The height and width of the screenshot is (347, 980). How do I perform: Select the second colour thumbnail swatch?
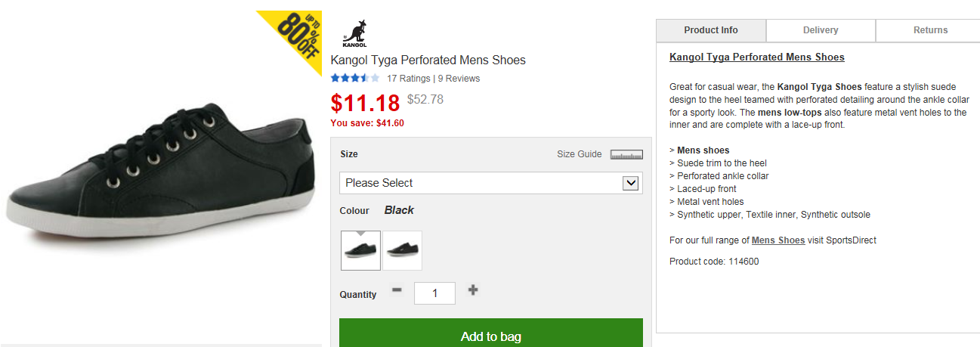(x=402, y=251)
